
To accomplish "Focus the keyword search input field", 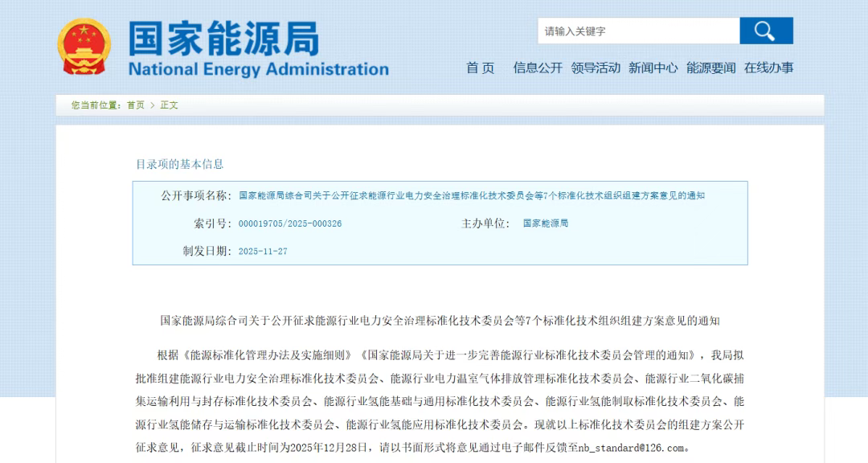I will click(x=638, y=31).
